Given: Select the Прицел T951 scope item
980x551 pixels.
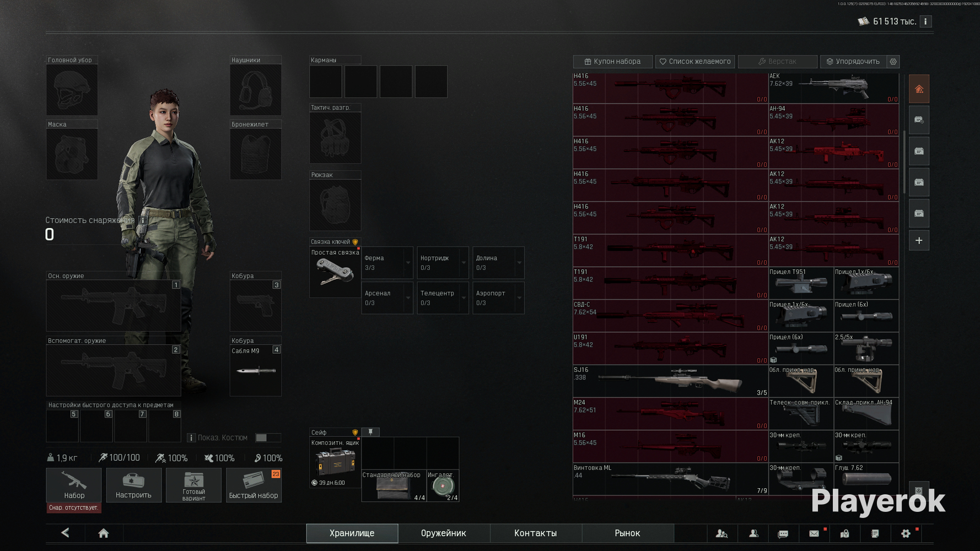Looking at the screenshot, I should [801, 283].
